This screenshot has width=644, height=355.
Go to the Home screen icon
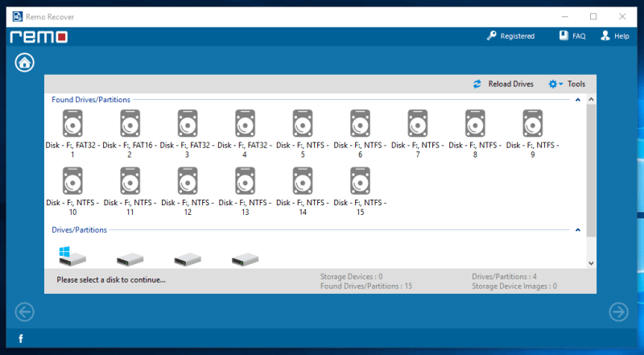point(25,63)
